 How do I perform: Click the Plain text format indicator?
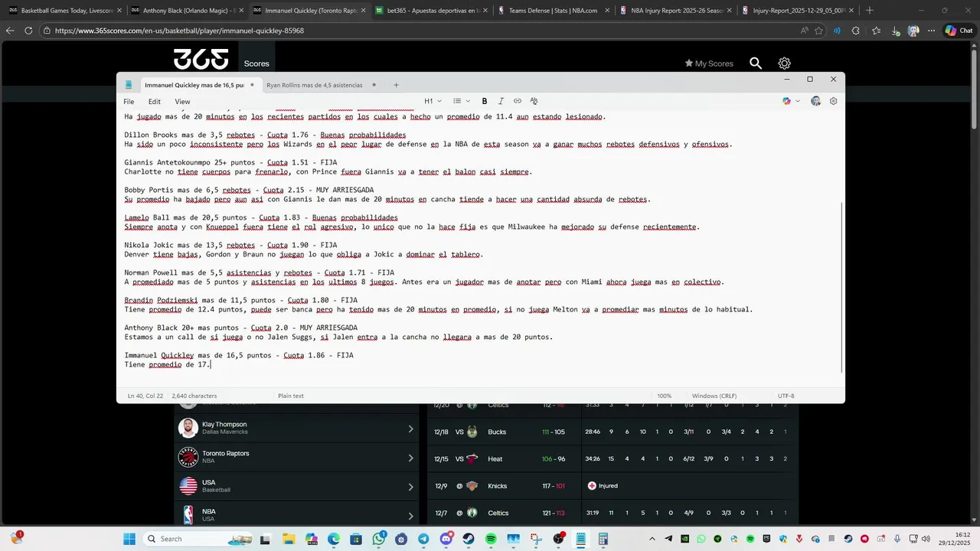tap(291, 396)
